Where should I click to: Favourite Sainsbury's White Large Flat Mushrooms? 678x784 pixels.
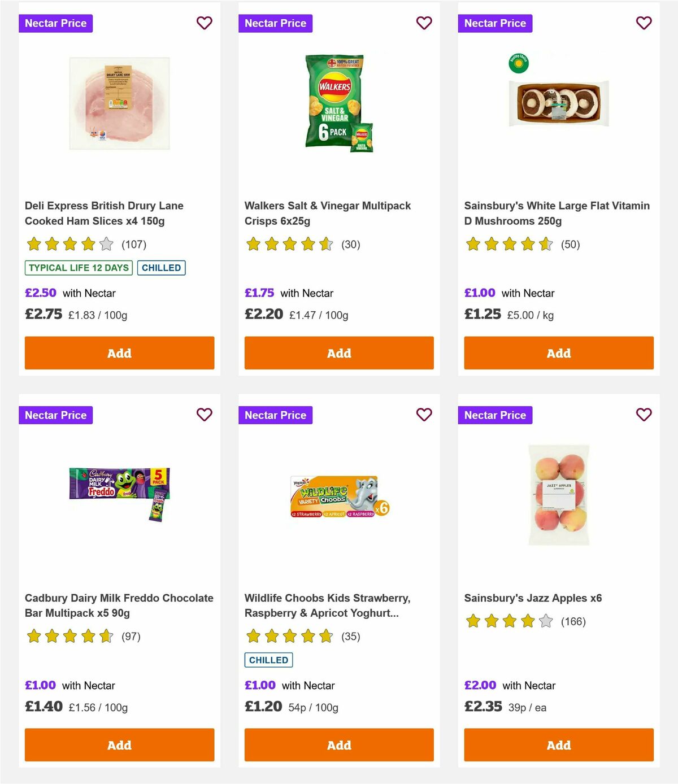644,23
